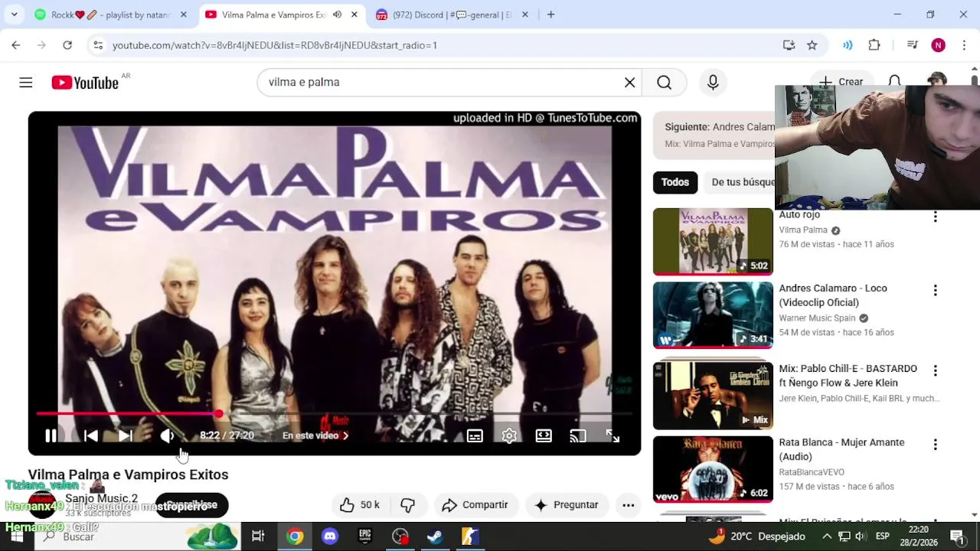This screenshot has width=980, height=551.
Task: Click the Preguntar button
Action: point(566,505)
